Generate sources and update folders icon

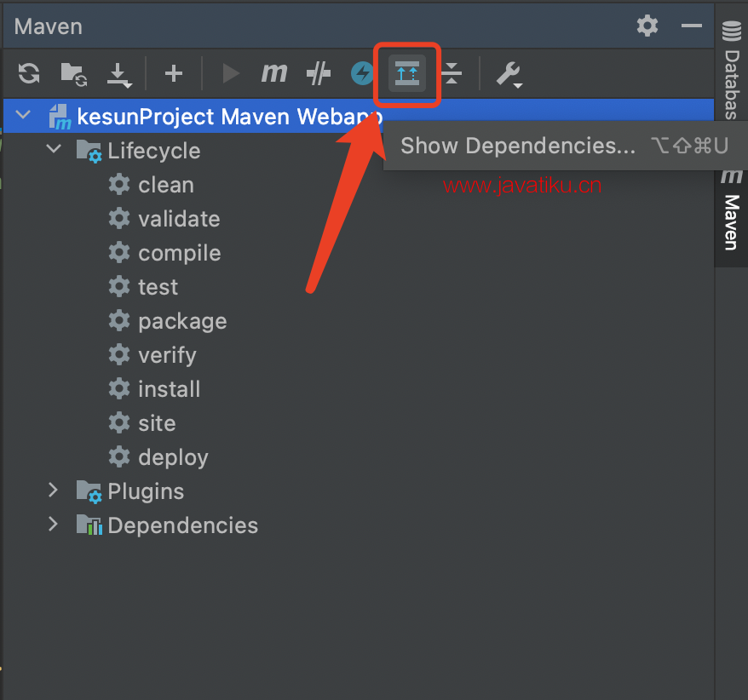(x=74, y=74)
